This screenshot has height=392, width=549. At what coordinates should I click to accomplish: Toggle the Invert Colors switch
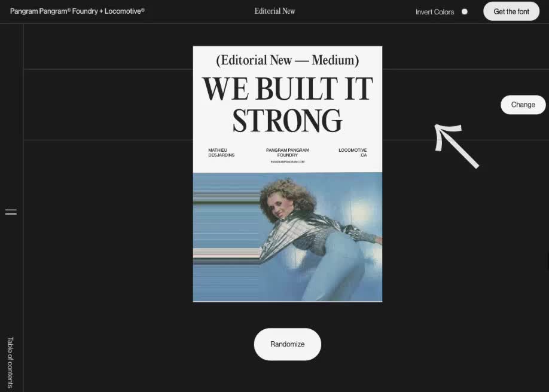pyautogui.click(x=464, y=11)
